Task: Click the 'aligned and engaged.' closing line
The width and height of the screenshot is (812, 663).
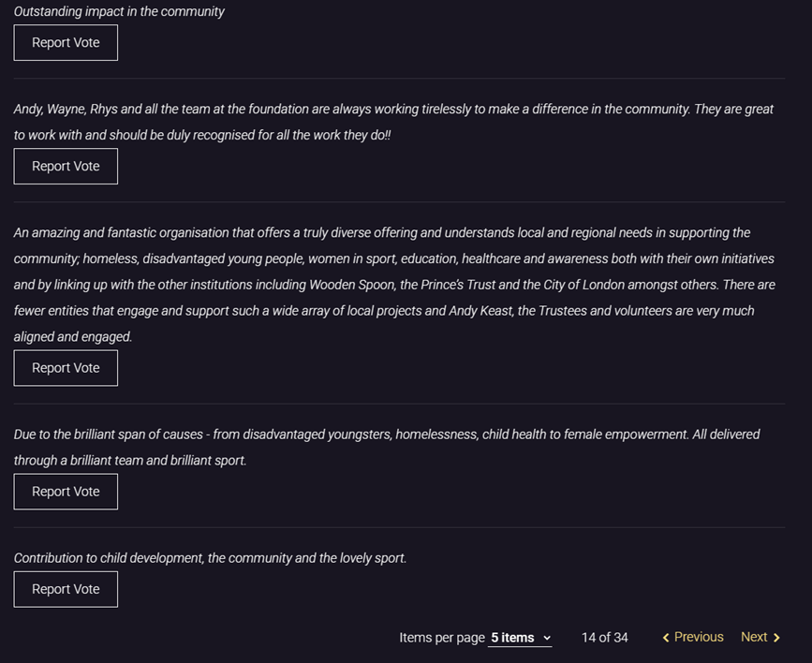Action: (x=73, y=337)
